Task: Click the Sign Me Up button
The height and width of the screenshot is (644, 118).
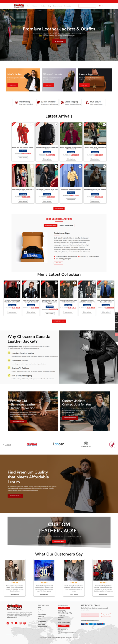Action: click(106, 615)
